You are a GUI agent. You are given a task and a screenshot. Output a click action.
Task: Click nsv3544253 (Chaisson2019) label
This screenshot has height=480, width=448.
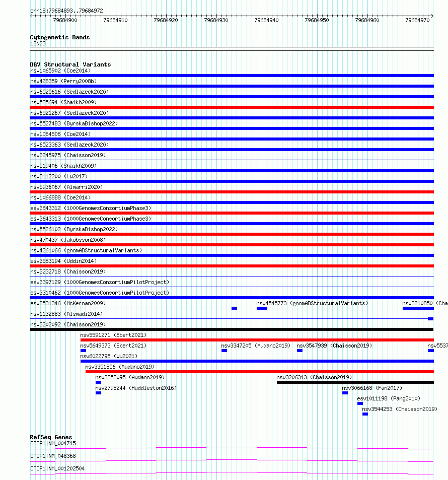click(400, 409)
